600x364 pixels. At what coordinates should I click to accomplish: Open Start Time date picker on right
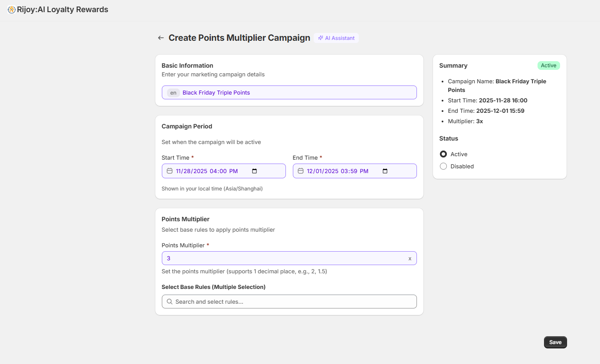coord(255,171)
